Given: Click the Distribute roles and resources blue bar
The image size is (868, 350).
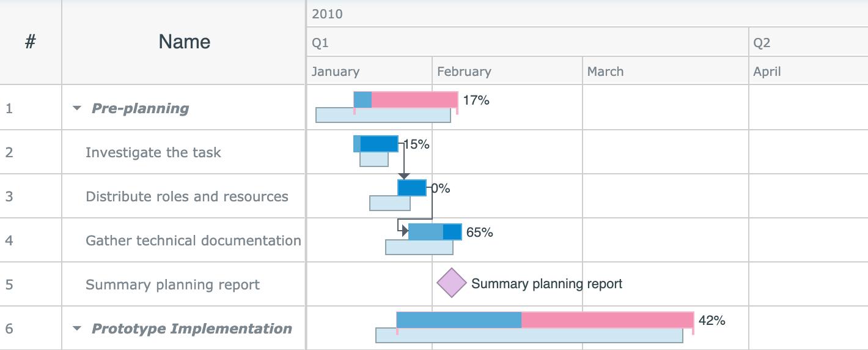Looking at the screenshot, I should (x=411, y=188).
